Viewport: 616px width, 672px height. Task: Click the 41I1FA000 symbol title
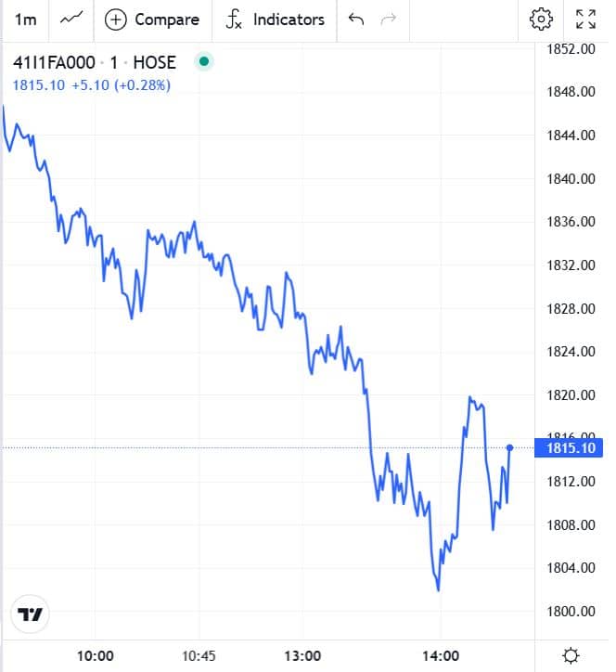coord(54,62)
